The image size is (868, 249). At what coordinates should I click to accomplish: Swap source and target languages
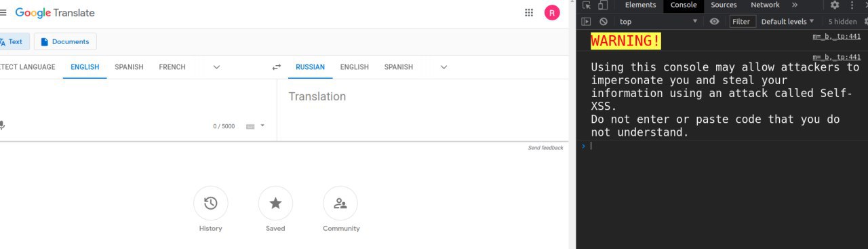coord(277,67)
